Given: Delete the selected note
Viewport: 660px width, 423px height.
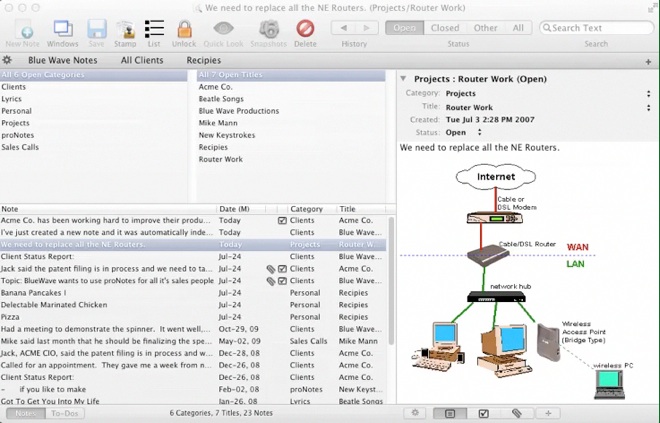Looking at the screenshot, I should click(305, 29).
